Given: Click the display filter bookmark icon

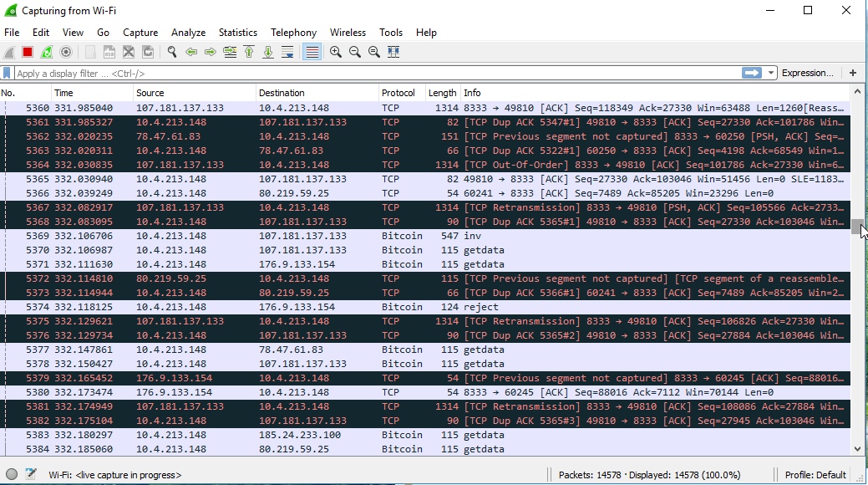Looking at the screenshot, I should pos(8,73).
